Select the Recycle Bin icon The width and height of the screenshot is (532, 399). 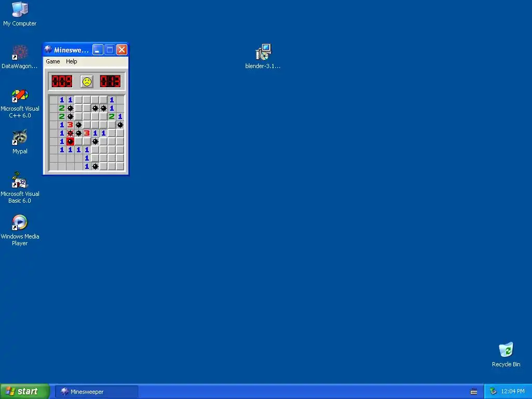click(506, 355)
